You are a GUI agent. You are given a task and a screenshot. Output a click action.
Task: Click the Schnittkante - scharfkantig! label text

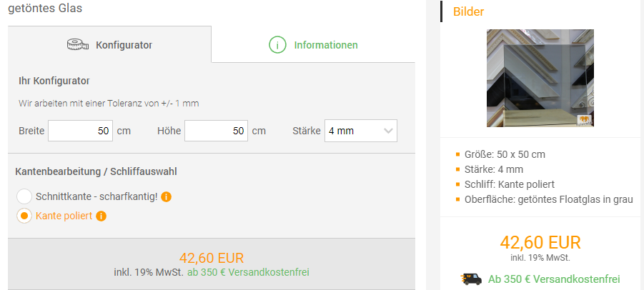coord(96,196)
